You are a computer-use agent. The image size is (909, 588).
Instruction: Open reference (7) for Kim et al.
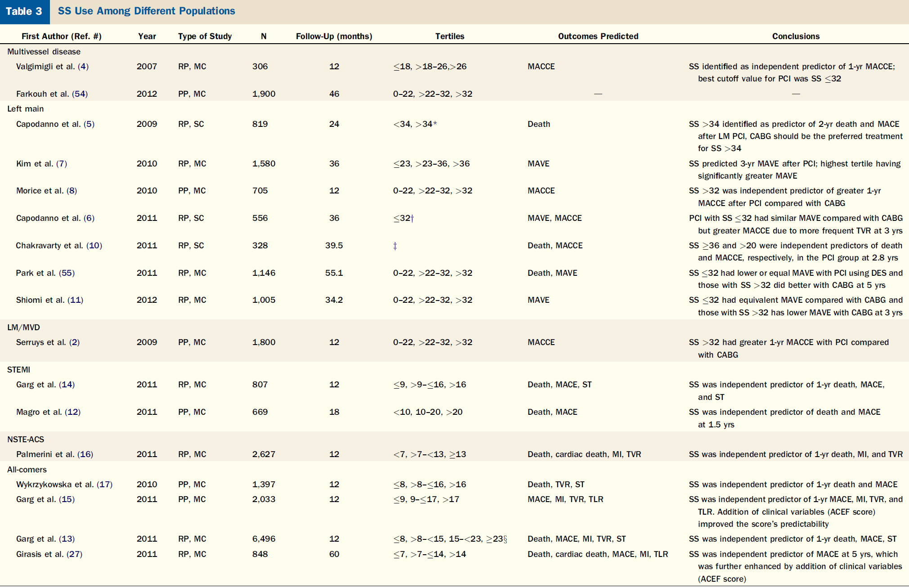click(62, 164)
